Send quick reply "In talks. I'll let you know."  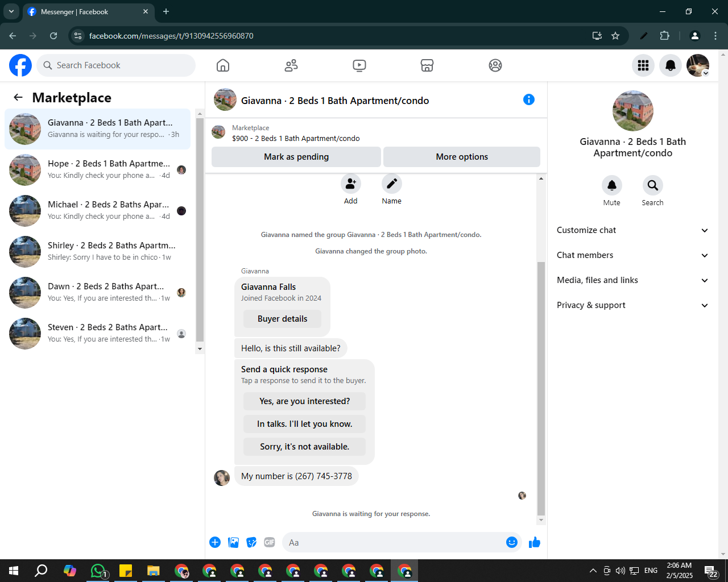tap(305, 424)
